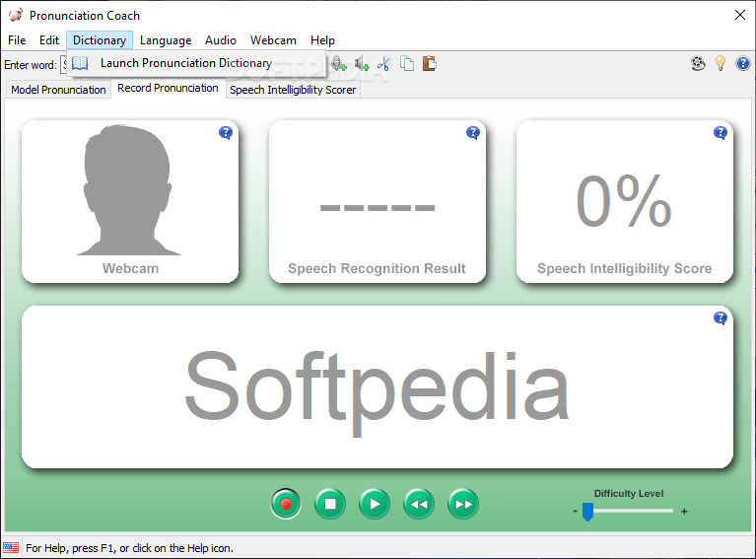The height and width of the screenshot is (559, 756).
Task: Click the rewind button
Action: (419, 504)
